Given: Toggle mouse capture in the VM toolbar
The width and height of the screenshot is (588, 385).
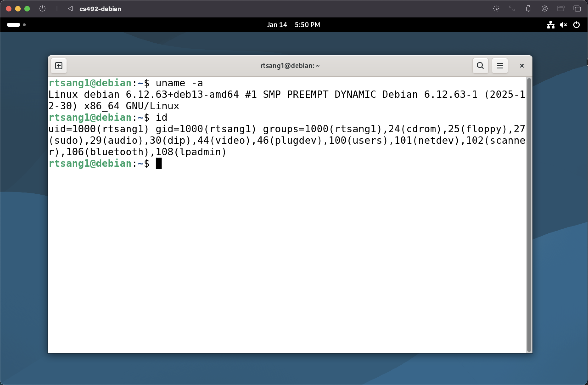Looking at the screenshot, I should (496, 9).
